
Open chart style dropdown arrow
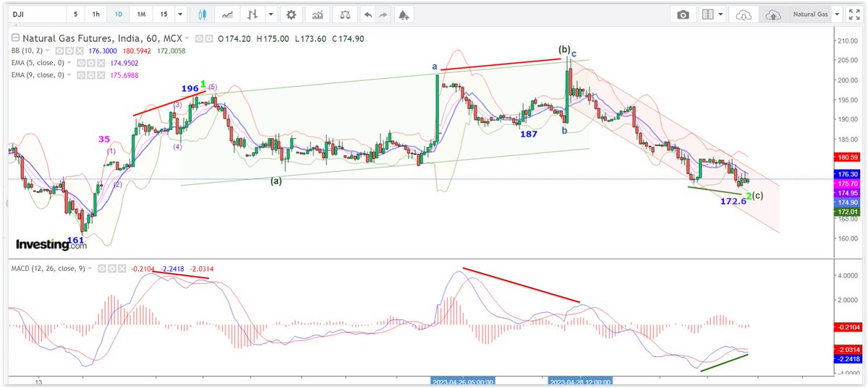tap(270, 14)
